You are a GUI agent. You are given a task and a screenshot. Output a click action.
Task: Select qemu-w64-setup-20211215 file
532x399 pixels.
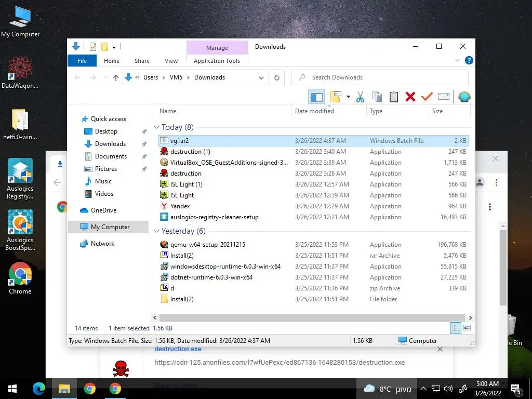click(313, 245)
